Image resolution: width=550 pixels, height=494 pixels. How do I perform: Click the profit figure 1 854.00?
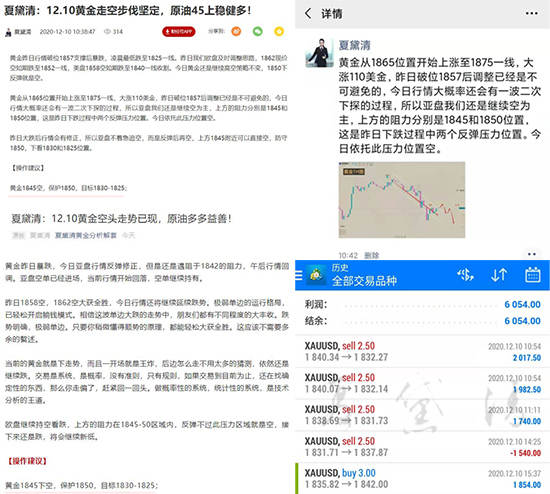(x=527, y=485)
